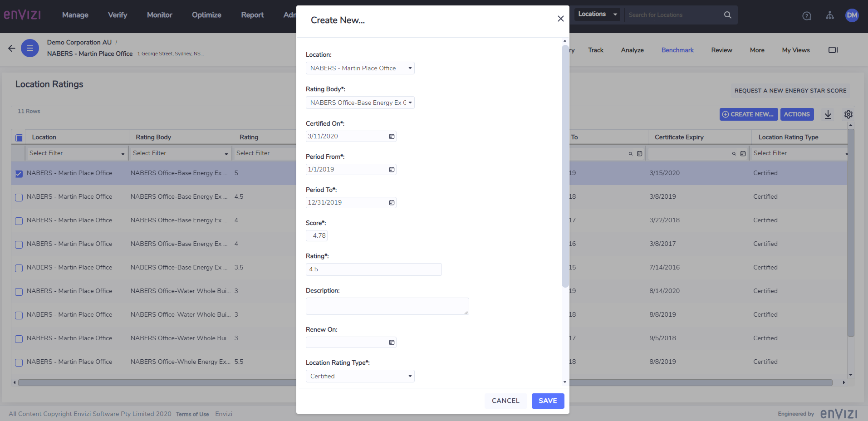This screenshot has height=421, width=868.
Task: Toggle the side panel icon near My Views
Action: (x=833, y=50)
